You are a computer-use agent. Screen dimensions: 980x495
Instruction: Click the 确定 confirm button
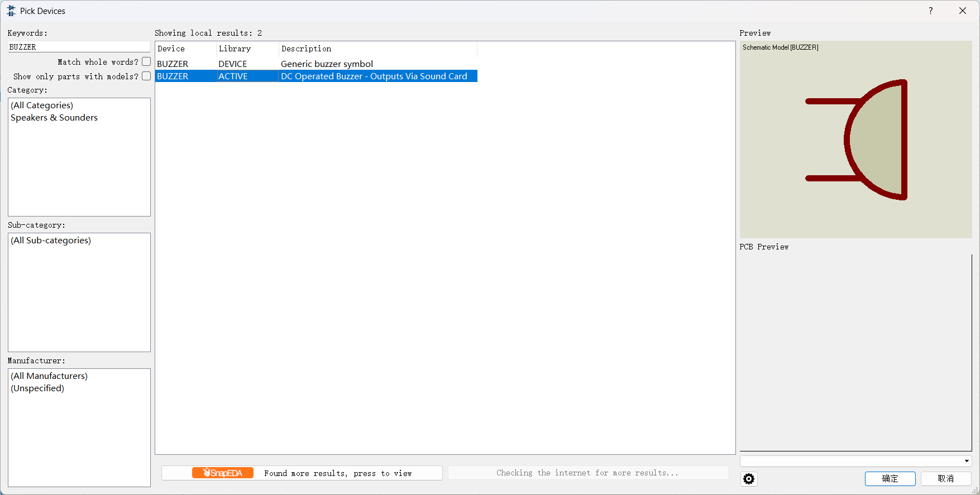[x=890, y=478]
